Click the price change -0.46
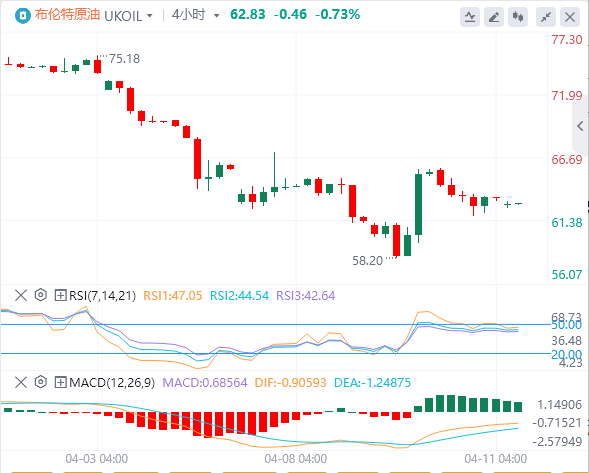The width and height of the screenshot is (589, 473). 290,15
